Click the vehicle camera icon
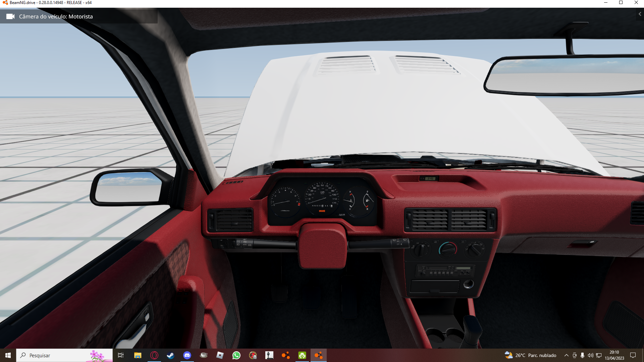 point(10,16)
